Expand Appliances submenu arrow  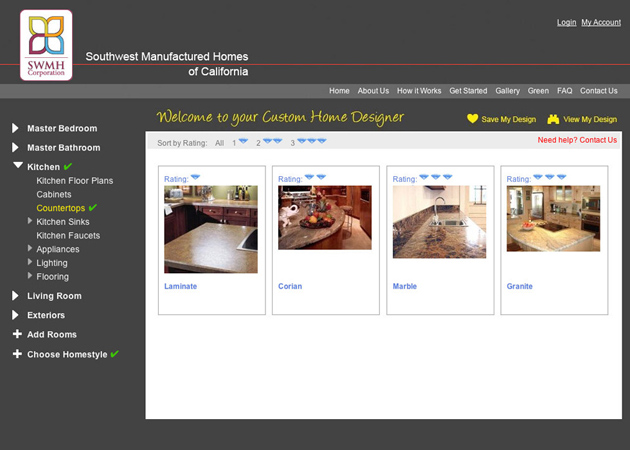pyautogui.click(x=30, y=248)
